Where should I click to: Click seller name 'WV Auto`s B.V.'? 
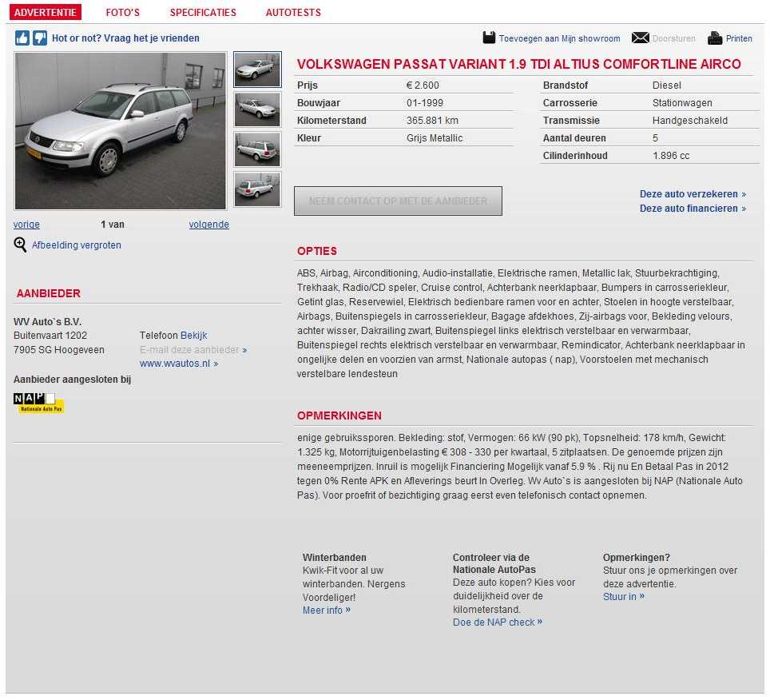pyautogui.click(x=48, y=322)
